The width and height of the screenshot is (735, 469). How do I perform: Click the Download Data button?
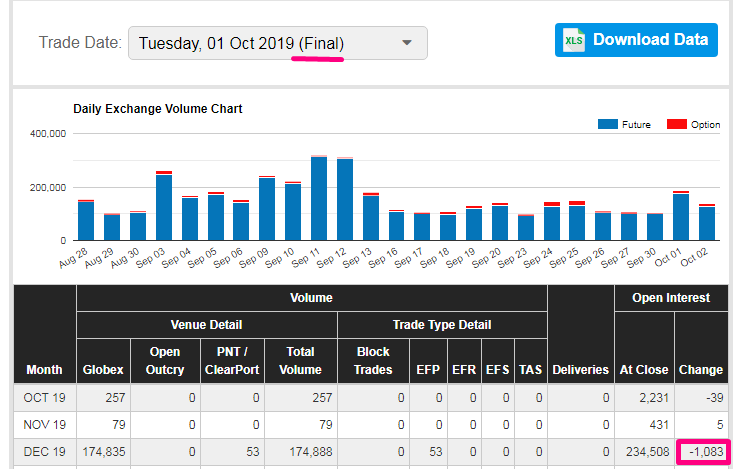click(636, 40)
